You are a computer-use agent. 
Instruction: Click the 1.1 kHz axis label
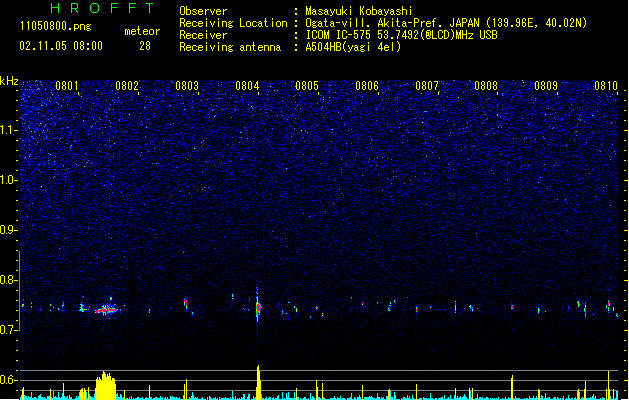9,130
